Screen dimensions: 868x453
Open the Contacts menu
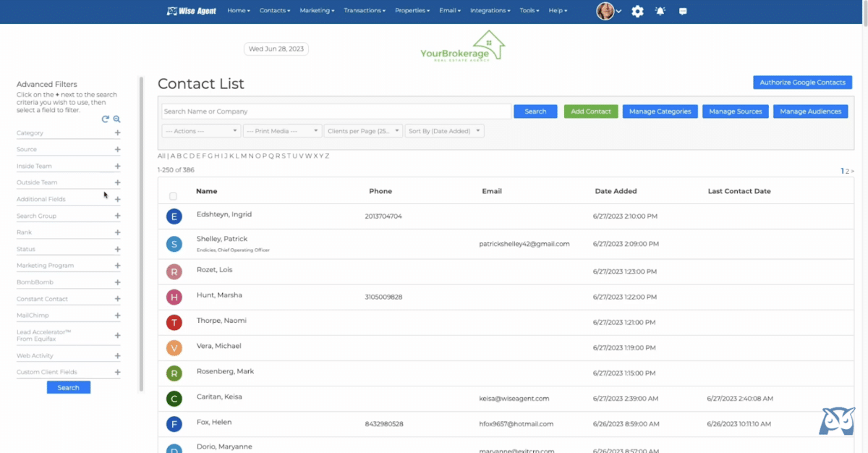tap(275, 11)
